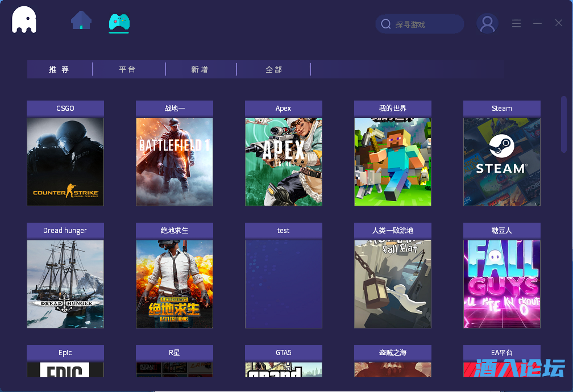Click the 我的世界 title label
The height and width of the screenshot is (392, 573).
392,109
